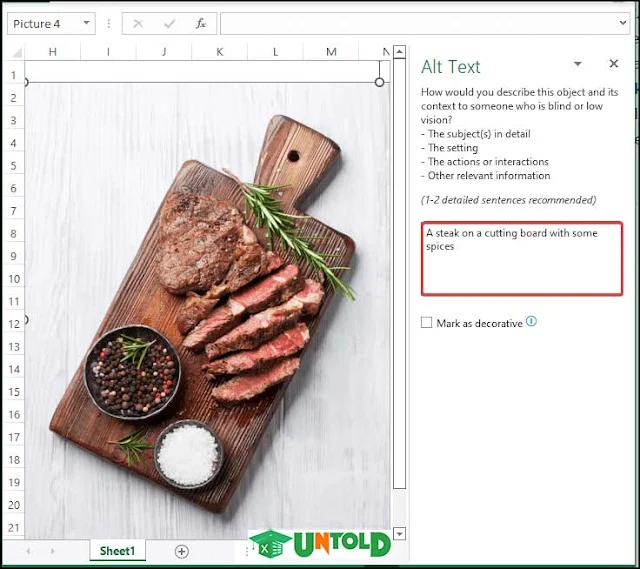The image size is (640, 569).
Task: Add a new sheet with plus icon
Action: [x=181, y=551]
